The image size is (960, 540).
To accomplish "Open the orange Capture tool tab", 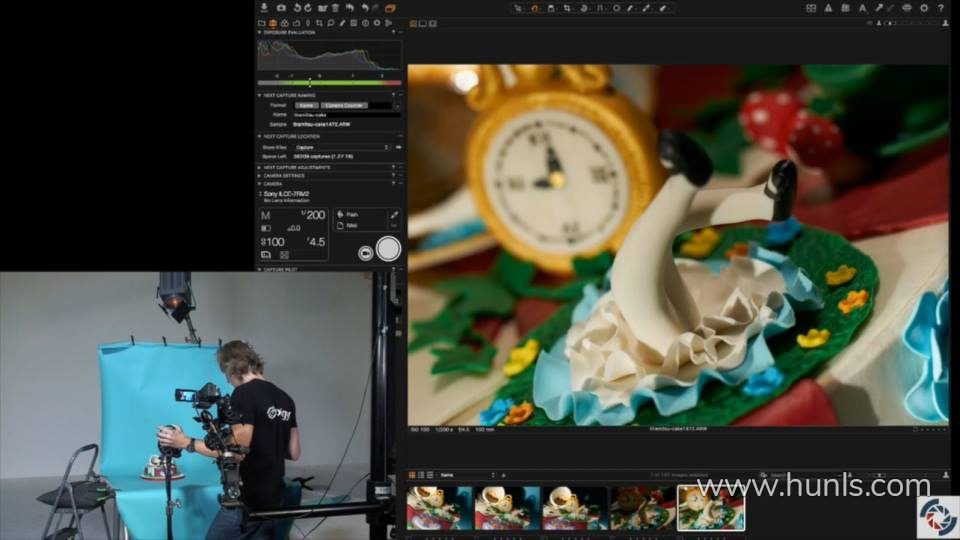I will tap(273, 23).
